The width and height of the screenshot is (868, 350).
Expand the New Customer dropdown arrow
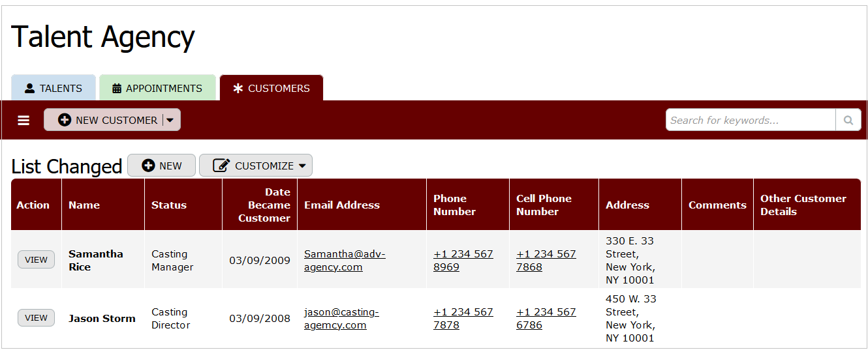[x=170, y=120]
